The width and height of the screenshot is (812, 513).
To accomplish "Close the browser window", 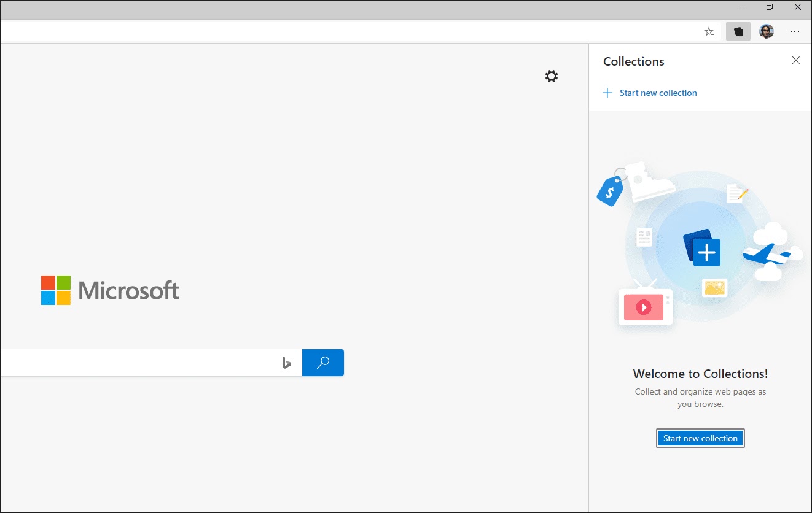I will 797,7.
